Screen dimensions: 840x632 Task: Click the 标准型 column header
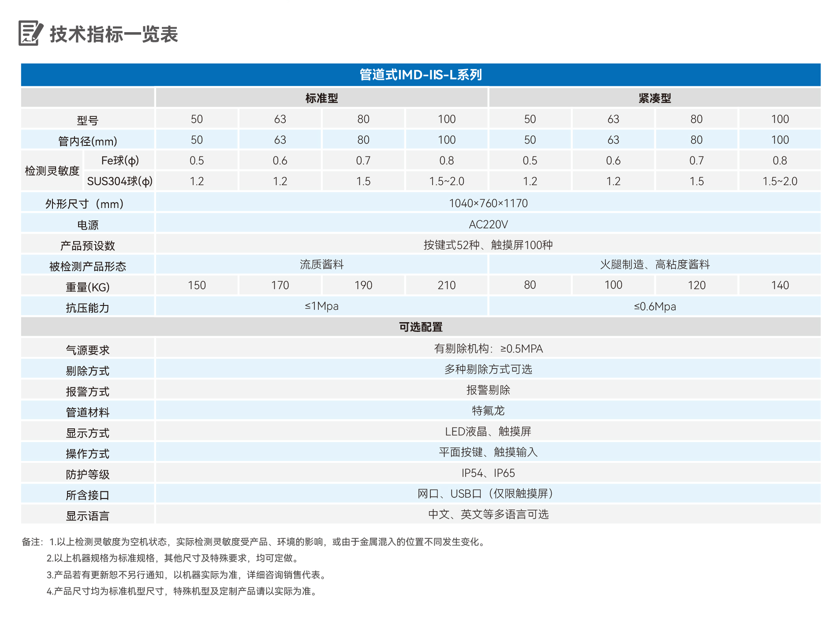[x=321, y=98]
